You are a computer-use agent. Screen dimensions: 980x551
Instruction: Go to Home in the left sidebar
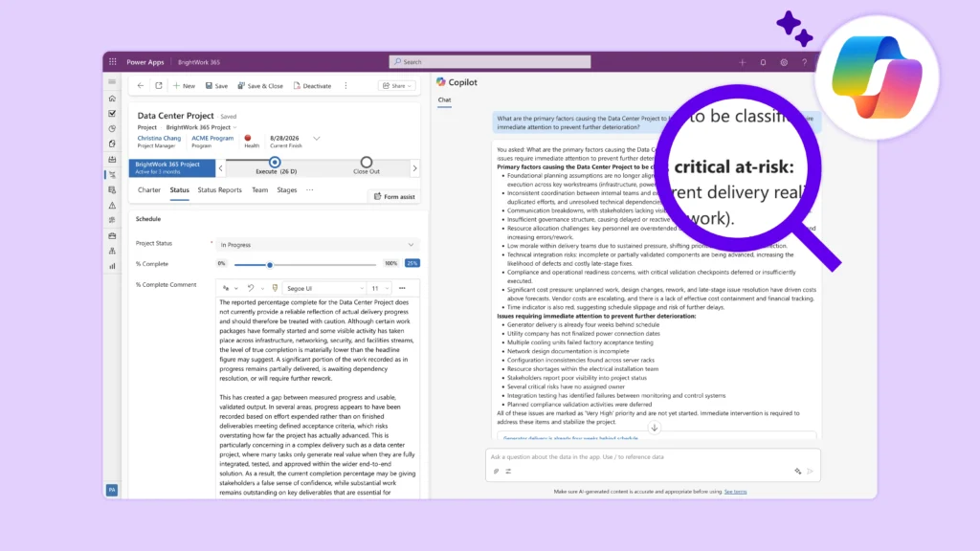113,99
